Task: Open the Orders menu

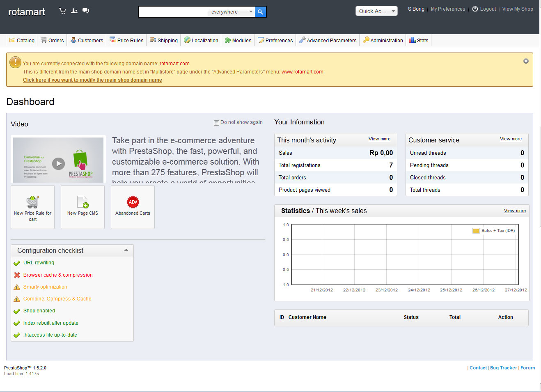Action: 52,40
